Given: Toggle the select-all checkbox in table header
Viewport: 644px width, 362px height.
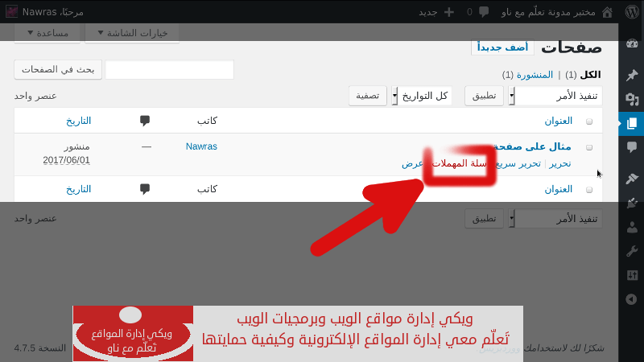Looking at the screenshot, I should tap(589, 121).
